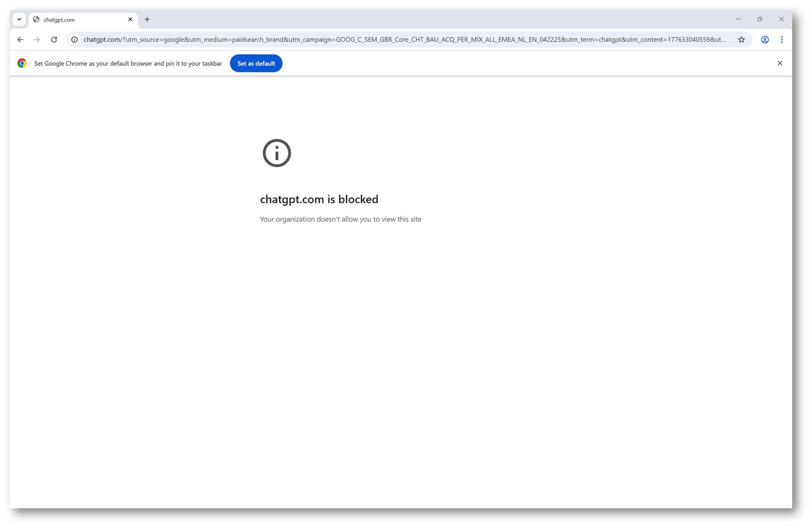The width and height of the screenshot is (812, 528).
Task: Open Chrome three-dot menu
Action: (x=782, y=39)
